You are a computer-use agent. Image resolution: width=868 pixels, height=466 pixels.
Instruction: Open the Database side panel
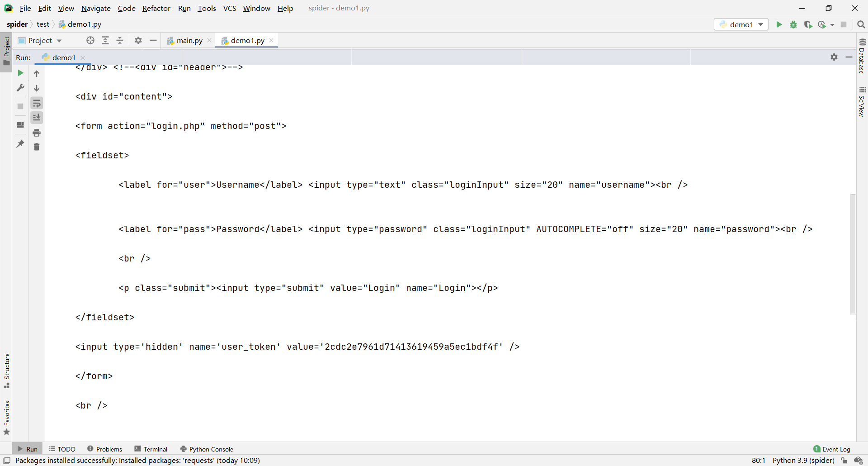[862, 56]
